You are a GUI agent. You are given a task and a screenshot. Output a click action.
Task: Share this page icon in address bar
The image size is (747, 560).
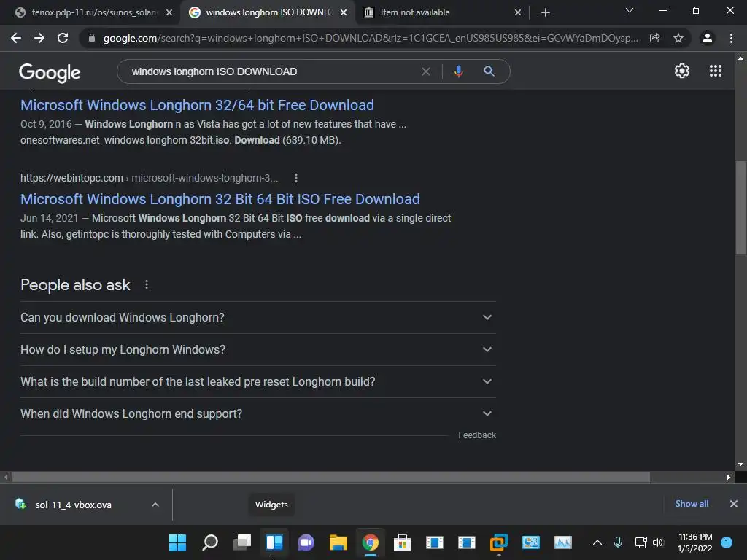654,38
